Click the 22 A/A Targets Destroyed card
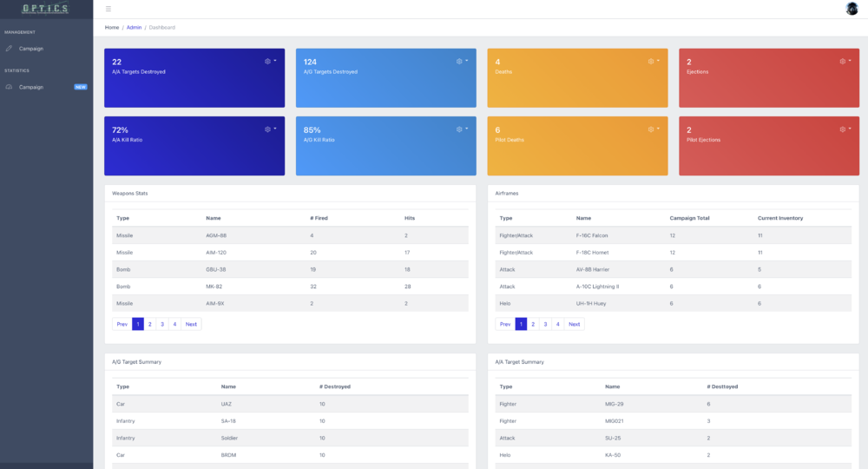Viewport: 868px width, 469px height. (x=194, y=77)
